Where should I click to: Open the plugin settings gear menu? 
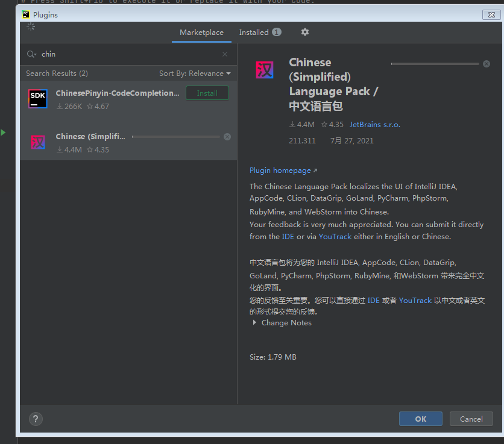[304, 32]
